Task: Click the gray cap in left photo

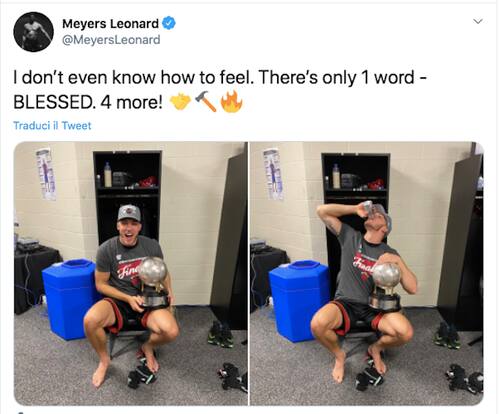Action: click(x=129, y=213)
